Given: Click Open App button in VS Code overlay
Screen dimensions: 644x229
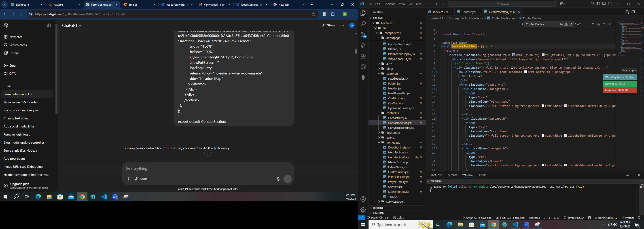Looking at the screenshot, I should coord(629,70).
